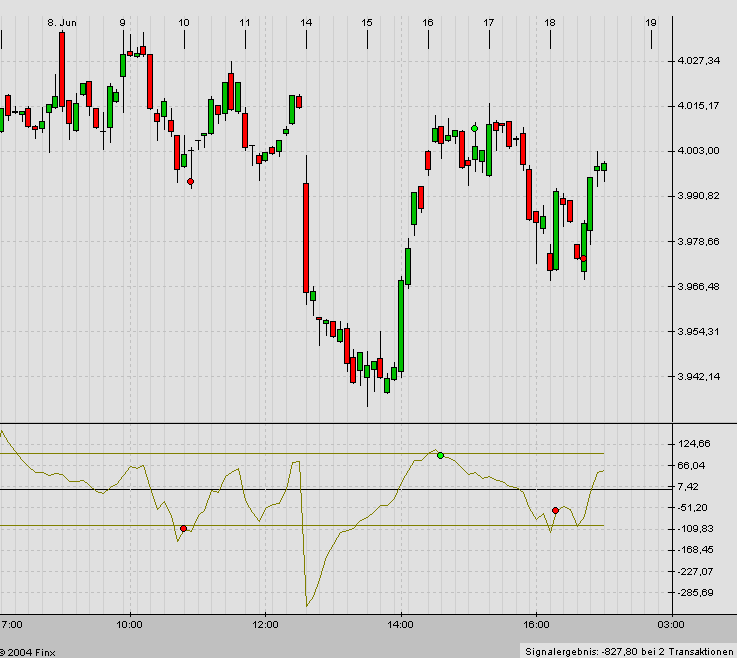Viewport: 737px width, 658px height.
Task: Click red signal dot on candles after date 18
Action: point(583,258)
